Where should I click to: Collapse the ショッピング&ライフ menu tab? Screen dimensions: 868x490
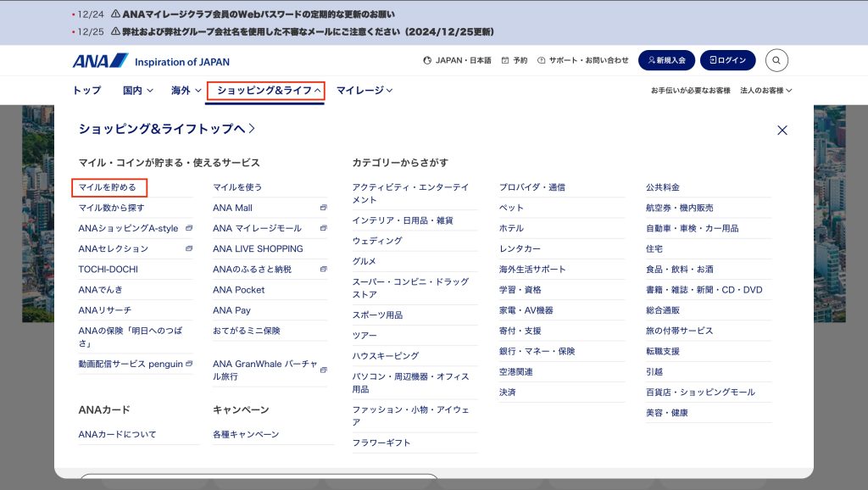pyautogui.click(x=266, y=90)
